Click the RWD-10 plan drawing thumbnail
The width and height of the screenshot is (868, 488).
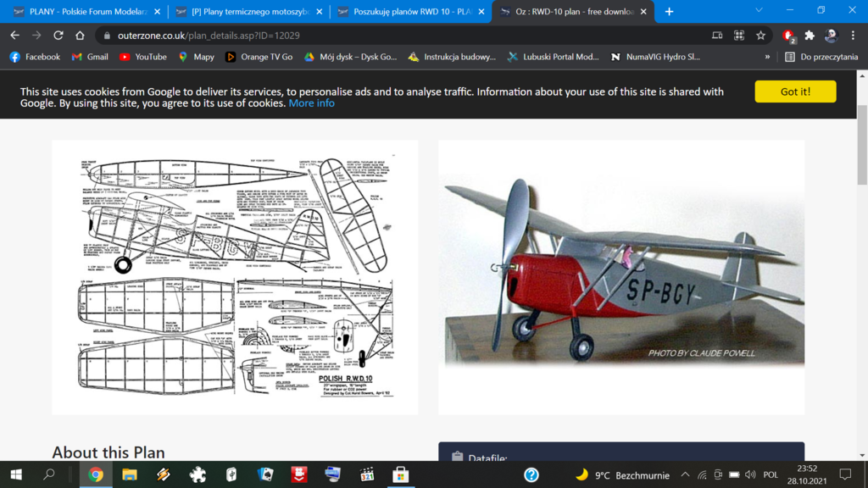[235, 277]
